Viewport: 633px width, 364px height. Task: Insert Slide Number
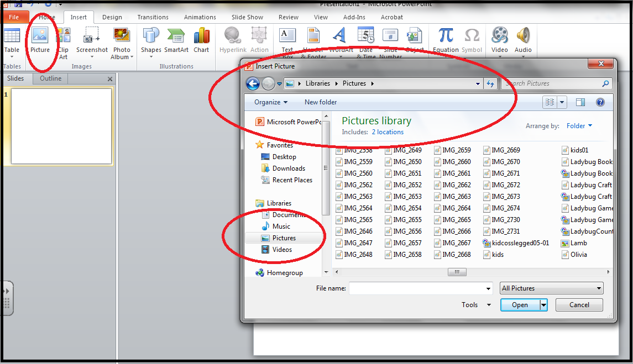pos(390,43)
